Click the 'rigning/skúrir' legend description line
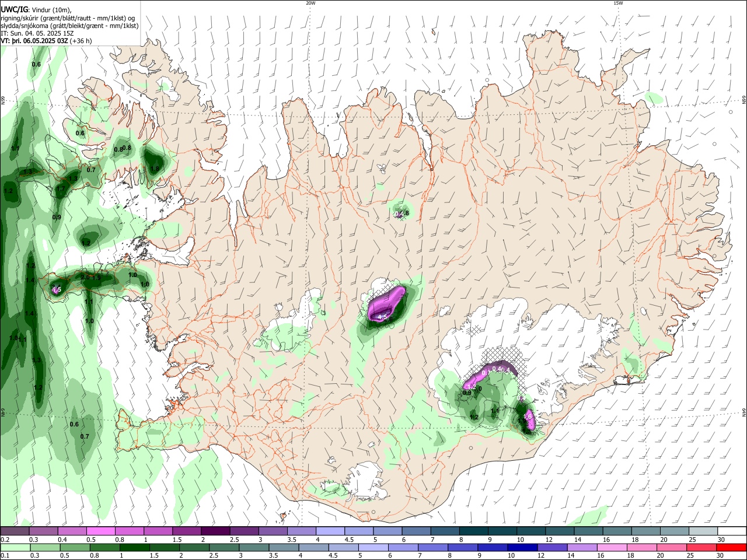This screenshot has width=747, height=560. (68, 17)
